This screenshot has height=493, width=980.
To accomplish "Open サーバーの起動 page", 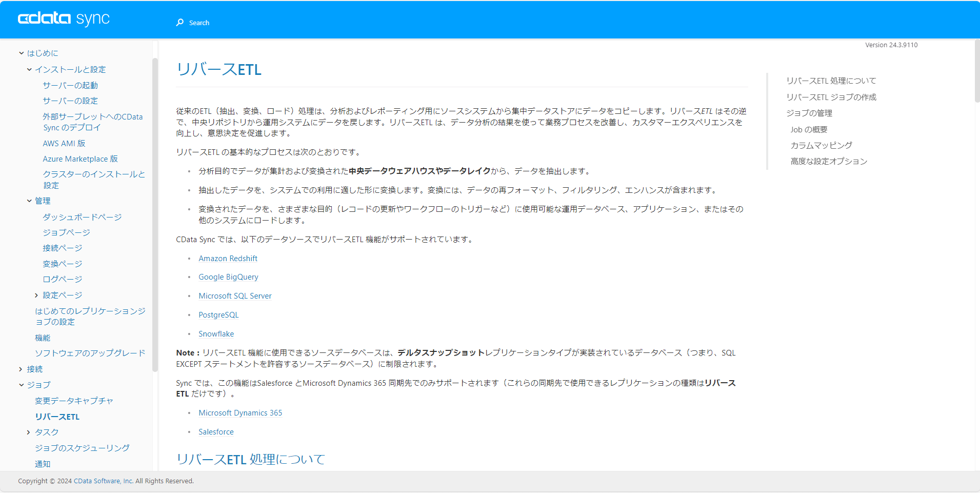I will (70, 85).
